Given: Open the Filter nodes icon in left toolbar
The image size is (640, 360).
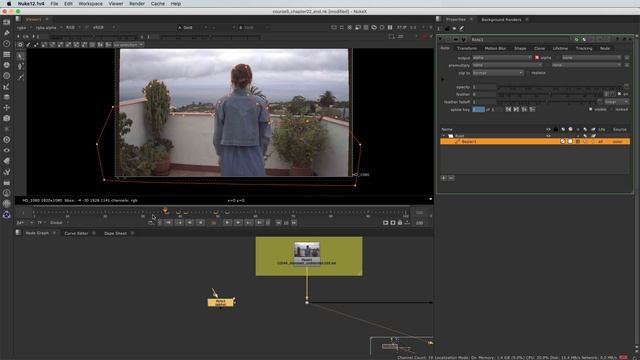Looking at the screenshot, I should click(x=7, y=76).
